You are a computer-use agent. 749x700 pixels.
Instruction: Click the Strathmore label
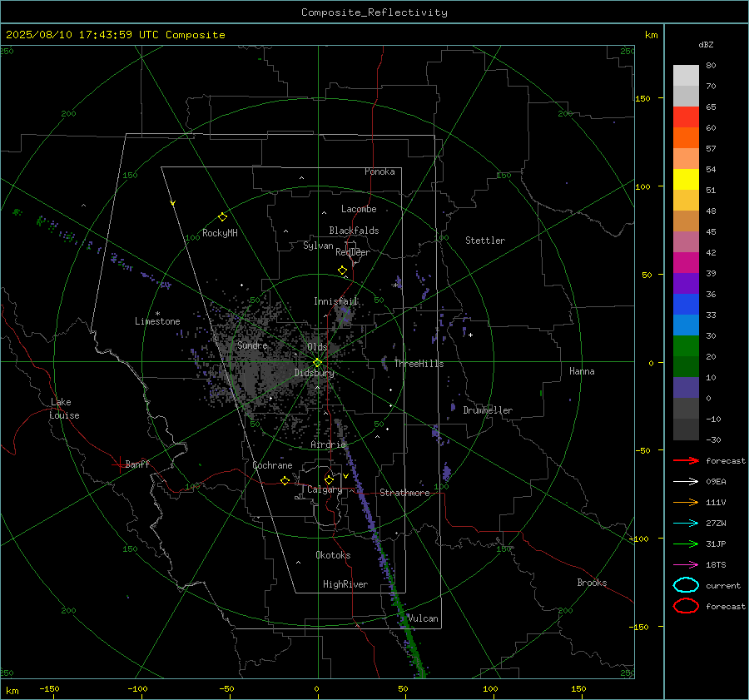point(404,493)
